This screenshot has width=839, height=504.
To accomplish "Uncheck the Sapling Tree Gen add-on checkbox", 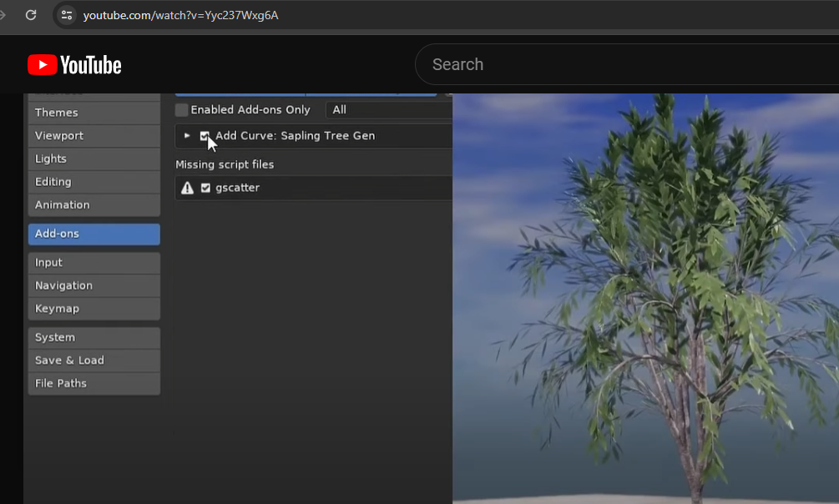I will [x=205, y=136].
